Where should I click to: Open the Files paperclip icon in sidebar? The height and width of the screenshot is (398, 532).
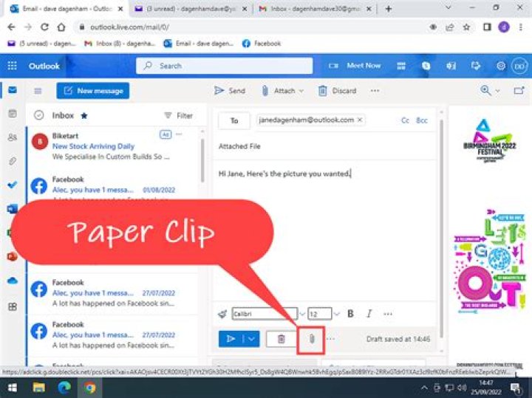click(x=13, y=161)
